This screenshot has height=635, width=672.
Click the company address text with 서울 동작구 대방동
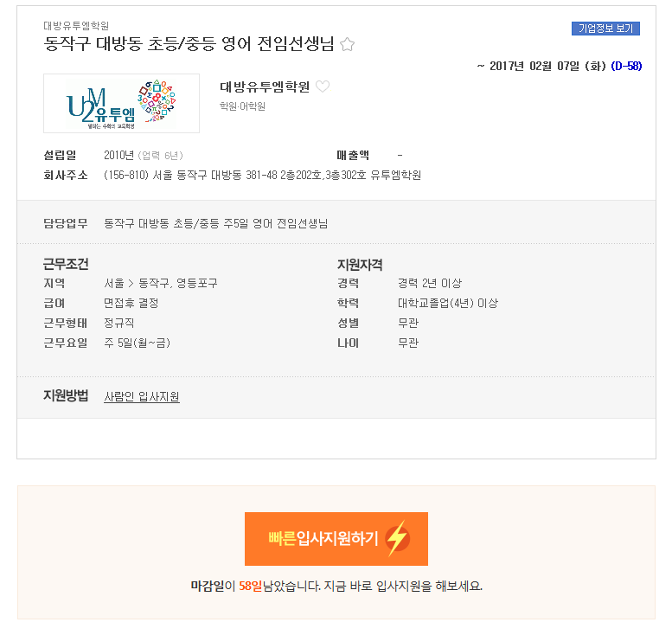coord(262,175)
